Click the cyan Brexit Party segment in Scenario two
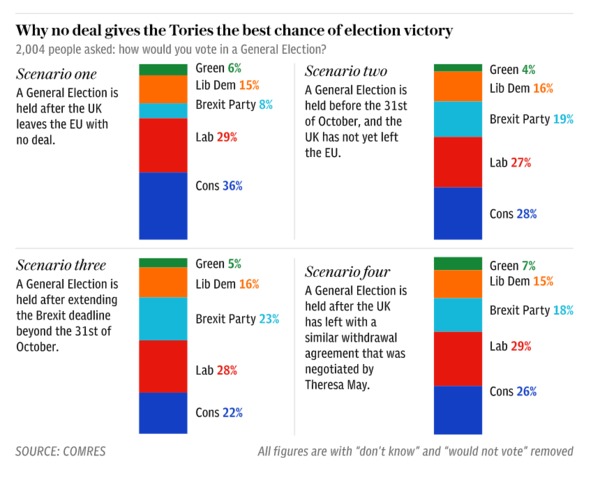The height and width of the screenshot is (482, 600). point(458,119)
